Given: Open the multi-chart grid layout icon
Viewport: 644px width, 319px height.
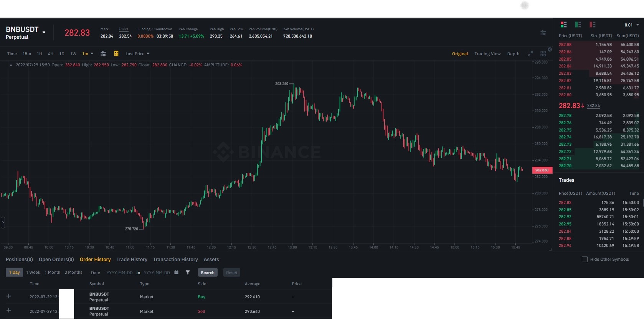Looking at the screenshot, I should pos(543,54).
